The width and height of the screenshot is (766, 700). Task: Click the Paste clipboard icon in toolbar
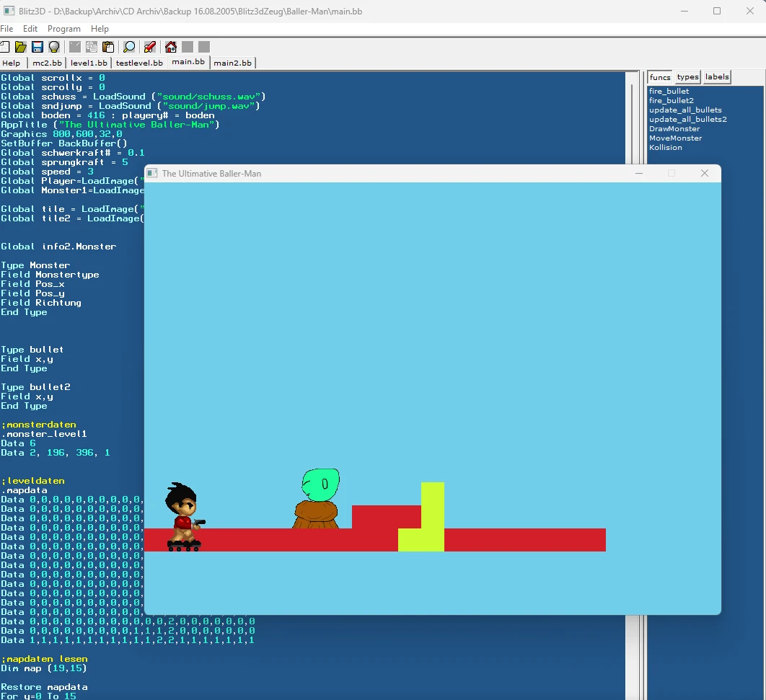coord(108,47)
